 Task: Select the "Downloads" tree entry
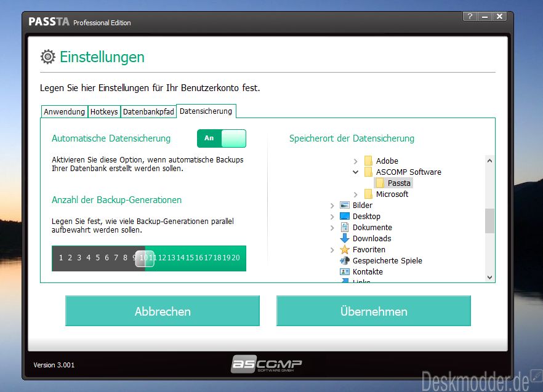[x=372, y=238]
